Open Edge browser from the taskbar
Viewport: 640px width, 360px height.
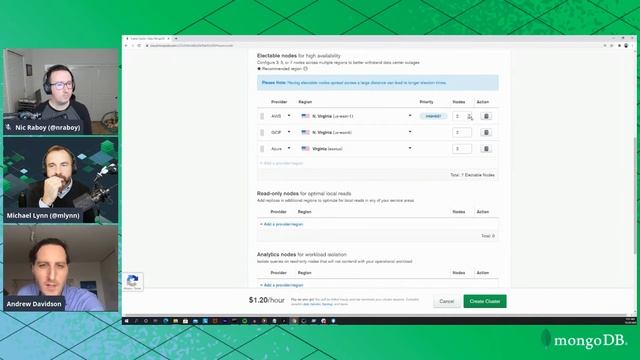pos(165,321)
